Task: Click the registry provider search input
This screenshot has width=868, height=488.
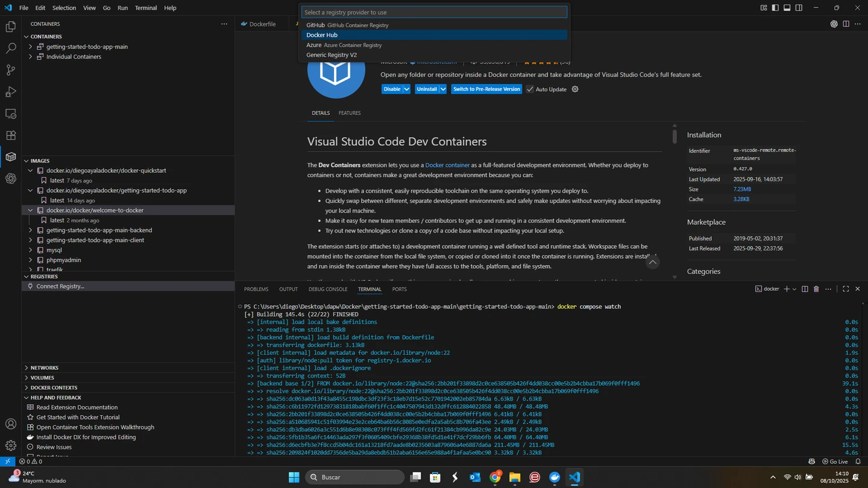Action: pyautogui.click(x=434, y=12)
